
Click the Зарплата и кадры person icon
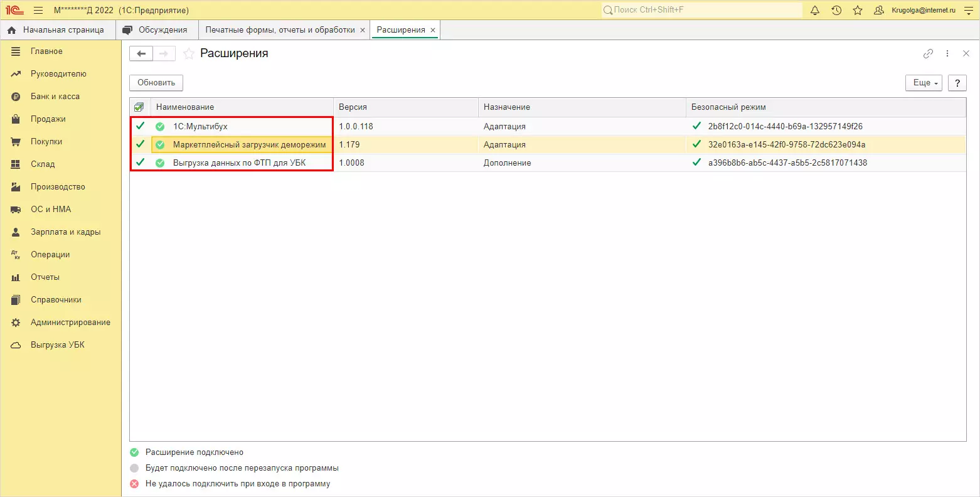16,232
